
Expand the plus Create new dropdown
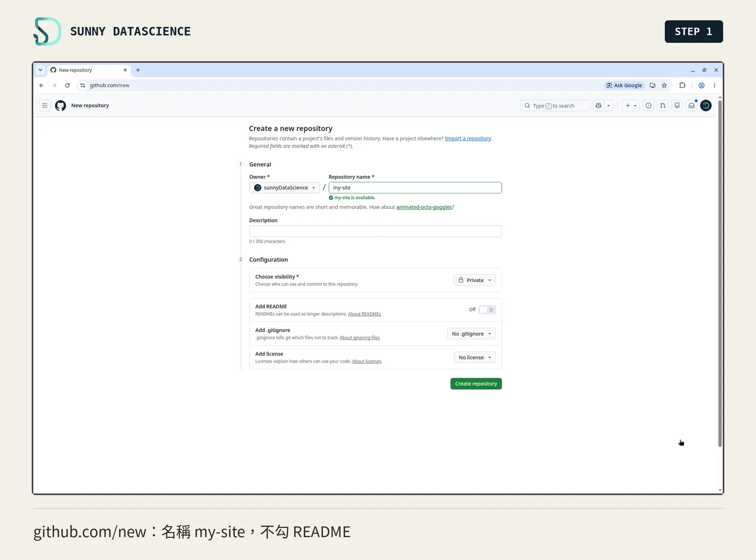tap(631, 105)
